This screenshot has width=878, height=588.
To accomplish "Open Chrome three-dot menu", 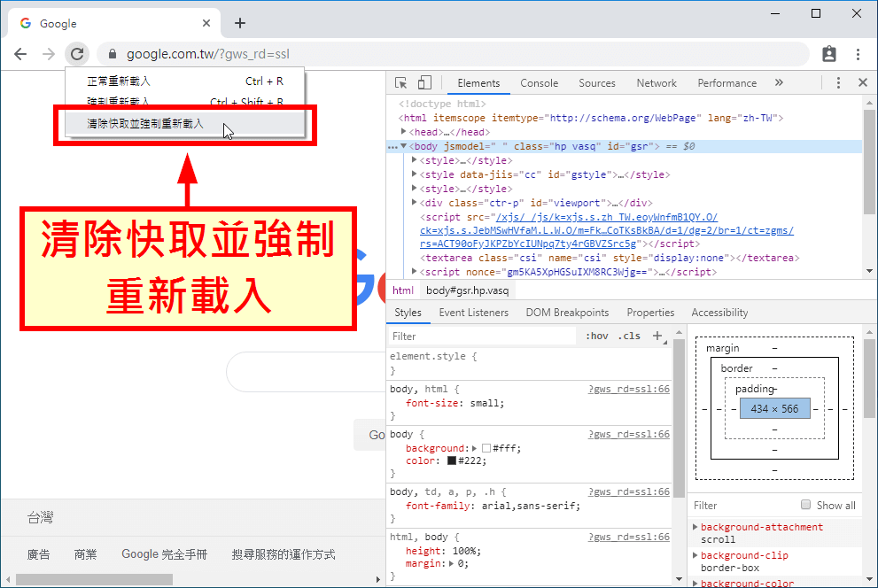I will coord(858,54).
